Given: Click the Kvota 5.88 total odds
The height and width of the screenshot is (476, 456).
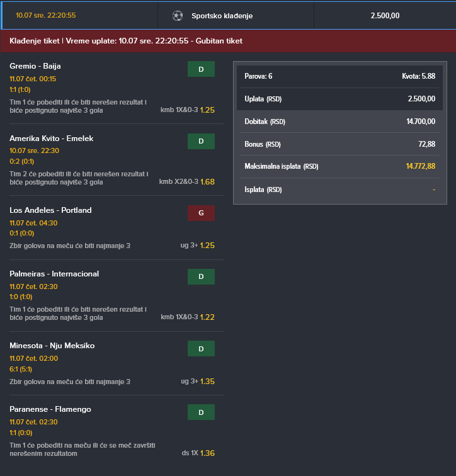Looking at the screenshot, I should click(x=418, y=76).
